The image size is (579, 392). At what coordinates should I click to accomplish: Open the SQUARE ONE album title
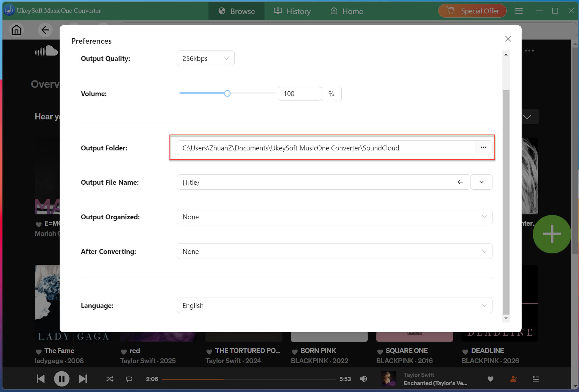(407, 351)
